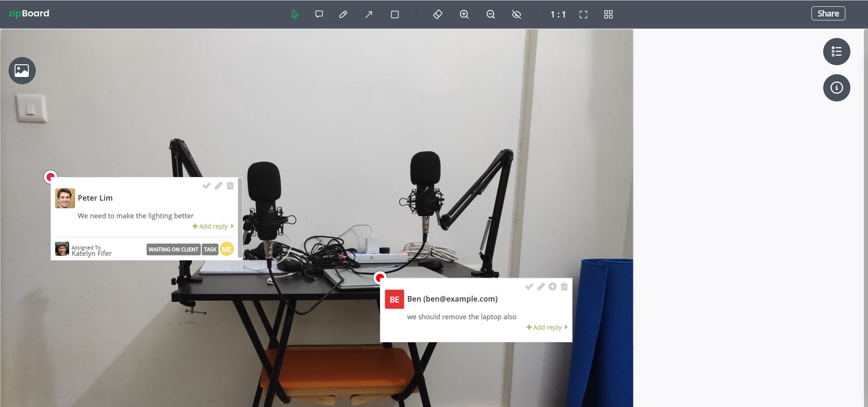Viewport: 868px width, 407px height.
Task: Enter fullscreen mode
Action: 583,14
